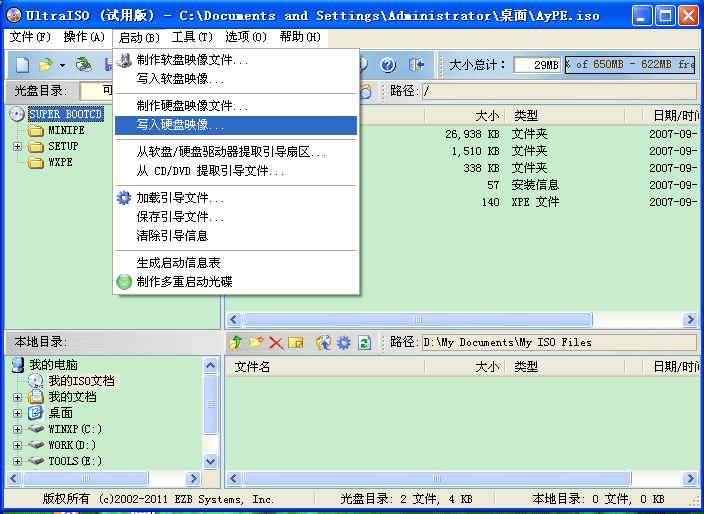Viewport: 704px width, 514px height.
Task: Click the blue gear icon in local toolbar
Action: click(344, 343)
